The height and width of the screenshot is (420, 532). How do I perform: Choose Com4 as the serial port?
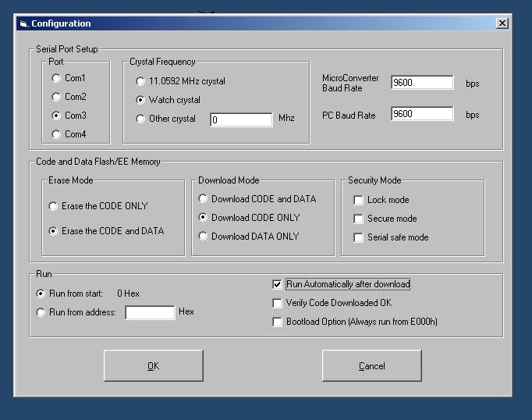[x=56, y=134]
